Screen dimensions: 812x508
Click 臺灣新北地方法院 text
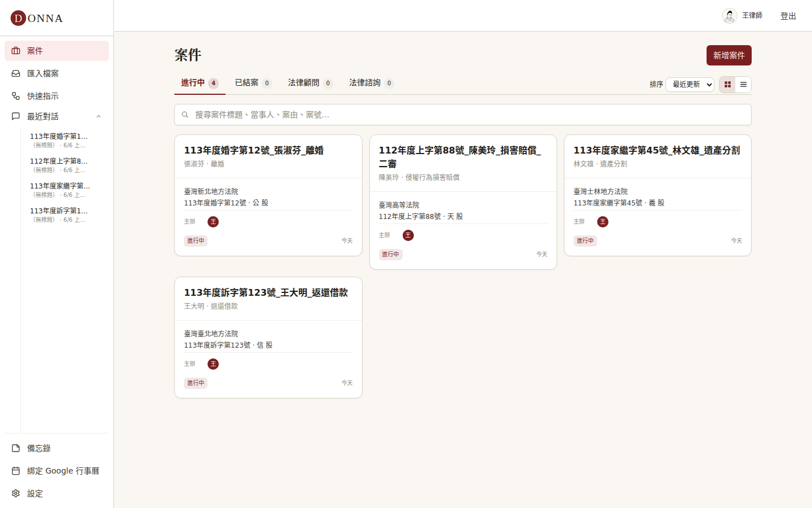(211, 191)
